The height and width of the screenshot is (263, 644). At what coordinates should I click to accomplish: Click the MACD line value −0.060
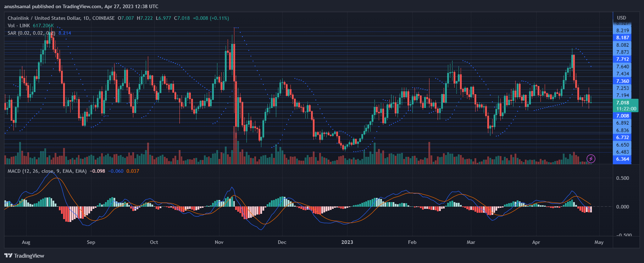click(x=116, y=171)
